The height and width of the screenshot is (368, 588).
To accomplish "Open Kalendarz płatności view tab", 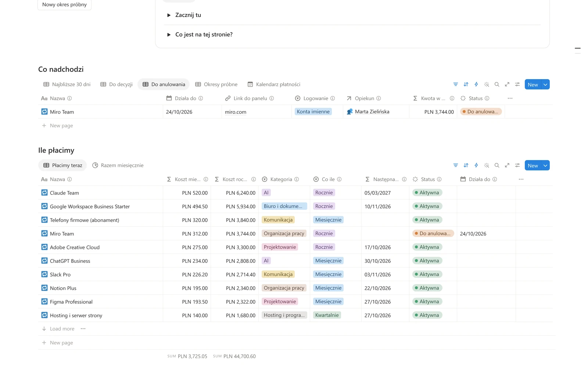I will [x=274, y=84].
